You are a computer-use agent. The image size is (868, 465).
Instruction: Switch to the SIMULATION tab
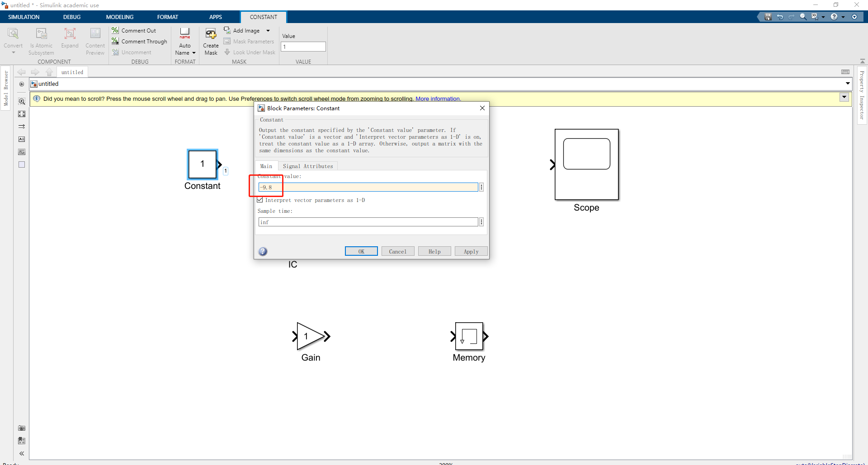click(24, 17)
